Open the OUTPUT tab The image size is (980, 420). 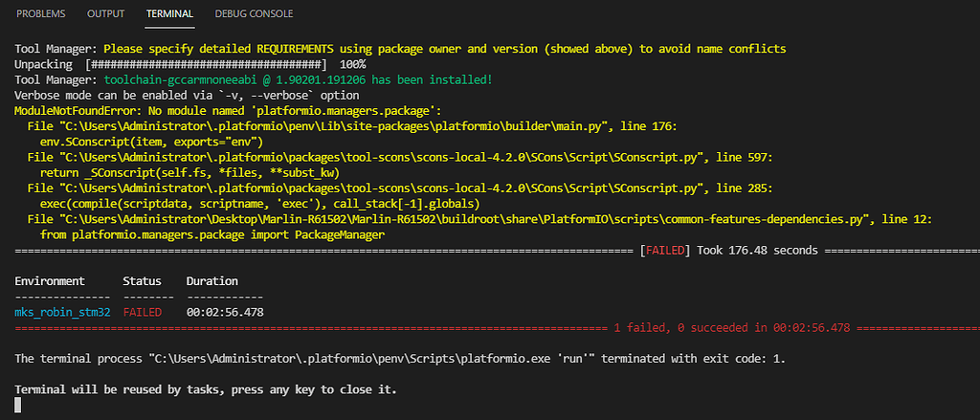[x=105, y=14]
